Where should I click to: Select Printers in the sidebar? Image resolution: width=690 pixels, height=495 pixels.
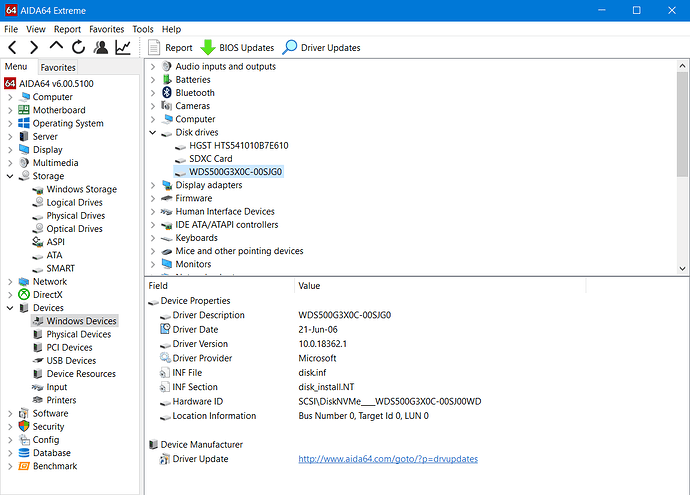[x=61, y=400]
